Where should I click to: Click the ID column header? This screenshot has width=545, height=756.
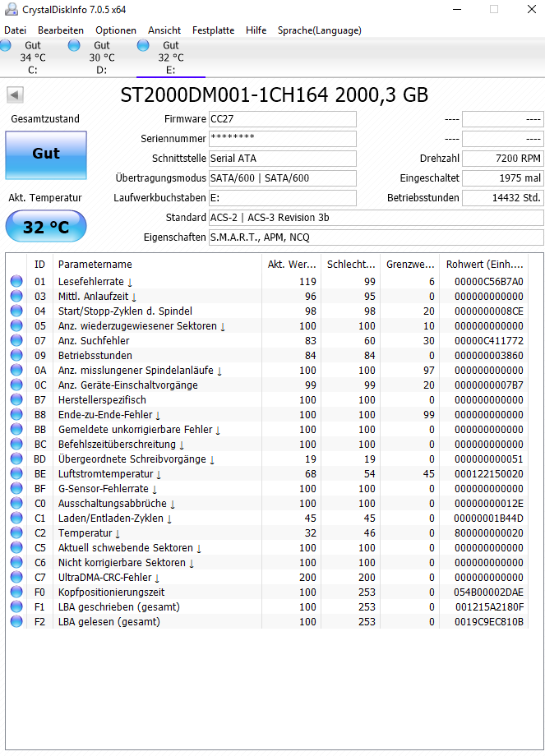(x=39, y=265)
